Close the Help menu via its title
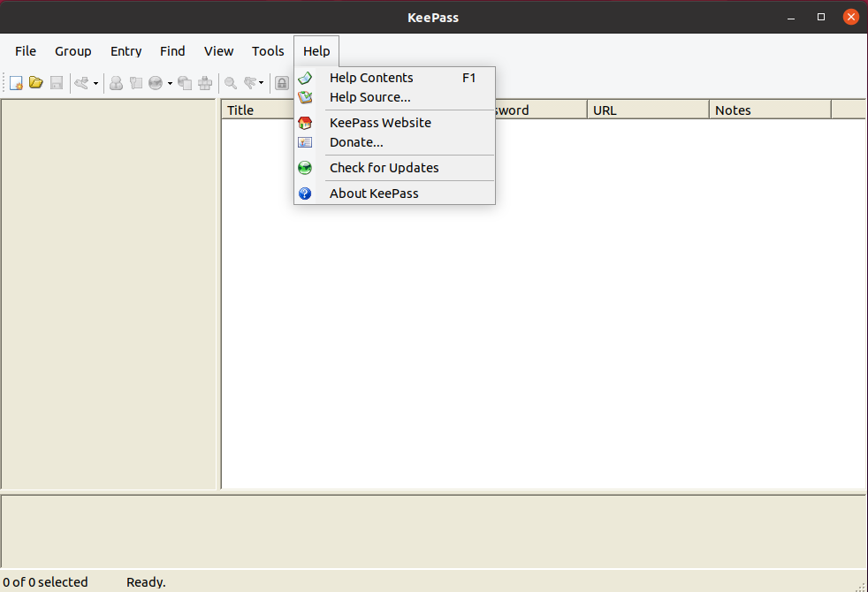The image size is (868, 592). tap(316, 51)
